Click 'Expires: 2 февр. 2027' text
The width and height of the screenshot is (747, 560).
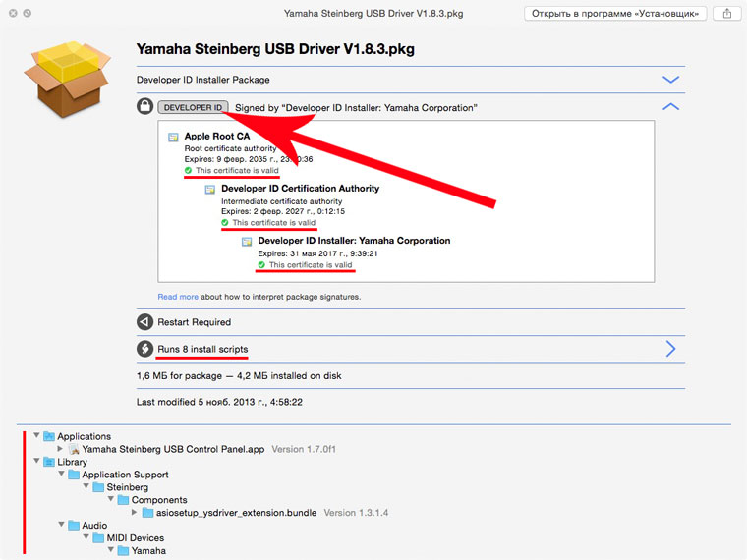283,211
